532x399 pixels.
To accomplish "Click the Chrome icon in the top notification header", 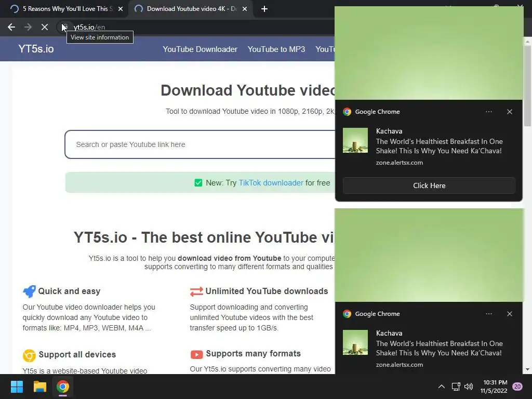I will click(347, 112).
